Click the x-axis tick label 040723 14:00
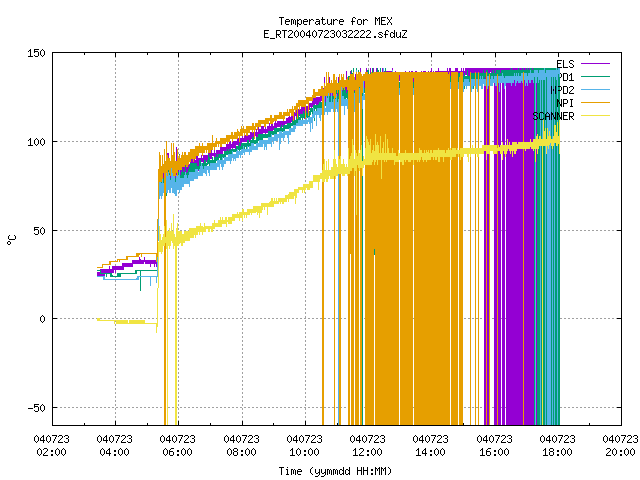This screenshot has height=480, width=640. (x=431, y=446)
